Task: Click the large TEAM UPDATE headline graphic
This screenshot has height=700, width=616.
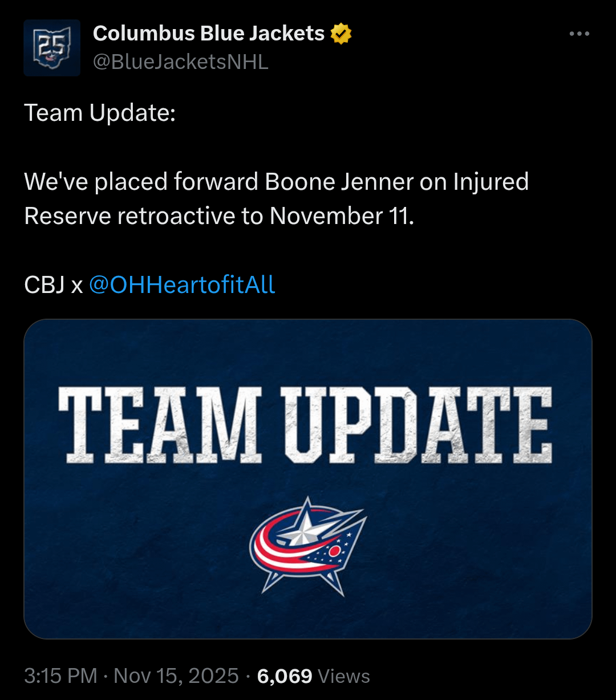Action: [305, 425]
